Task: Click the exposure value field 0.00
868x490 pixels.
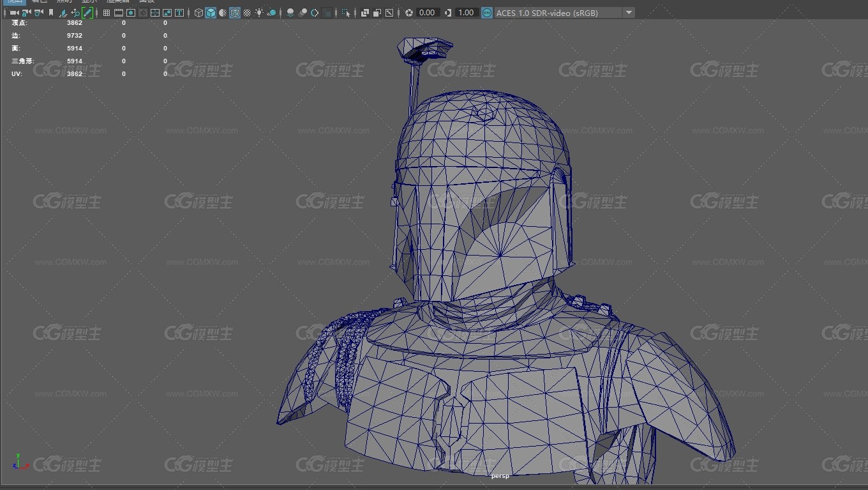Action: click(x=428, y=13)
